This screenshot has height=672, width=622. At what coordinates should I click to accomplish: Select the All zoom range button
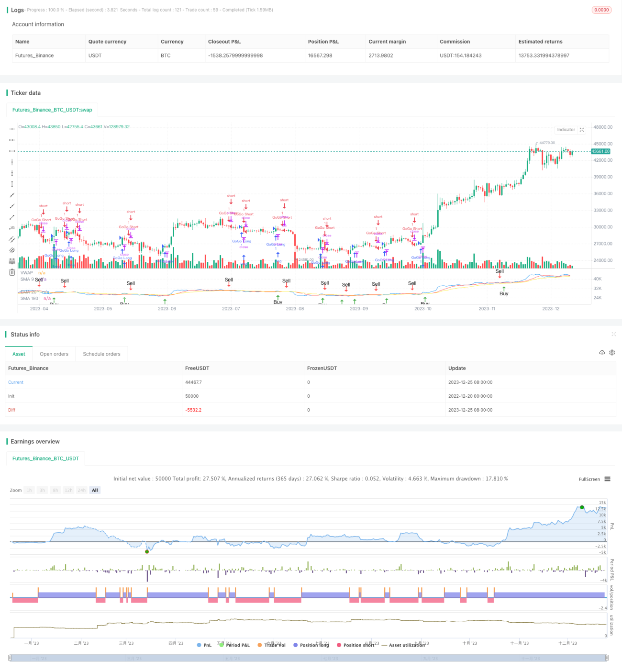point(95,490)
